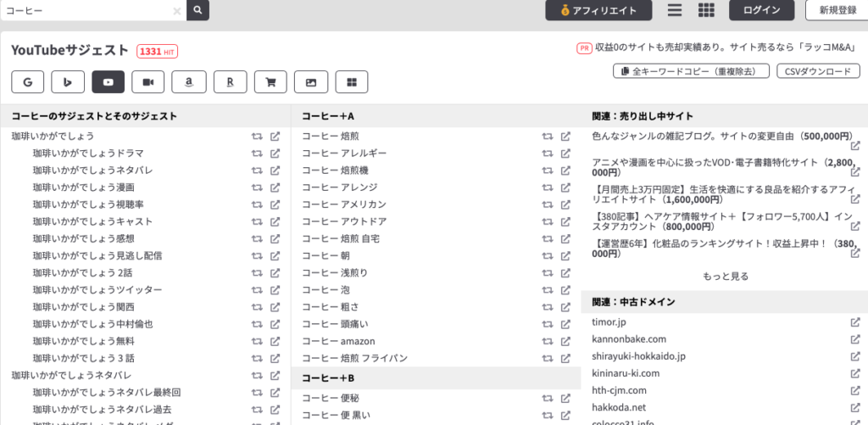The height and width of the screenshot is (425, 868).
Task: Select the all-sources grid icon
Action: [x=352, y=82]
